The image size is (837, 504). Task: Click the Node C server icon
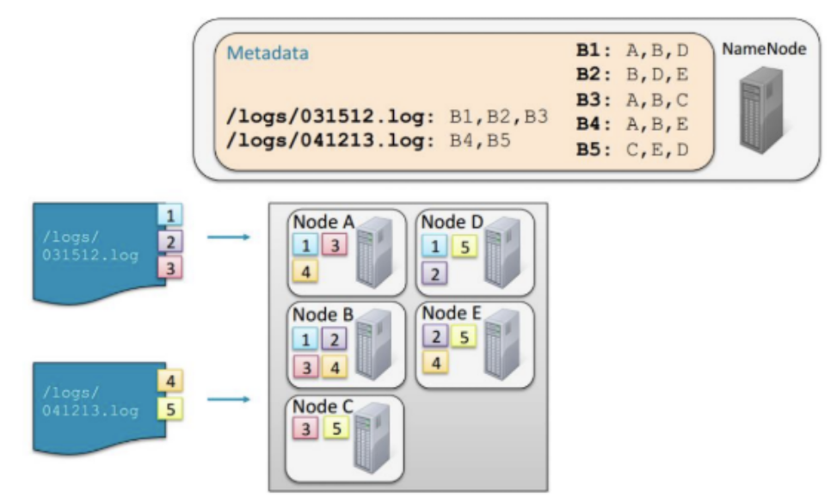tap(372, 439)
